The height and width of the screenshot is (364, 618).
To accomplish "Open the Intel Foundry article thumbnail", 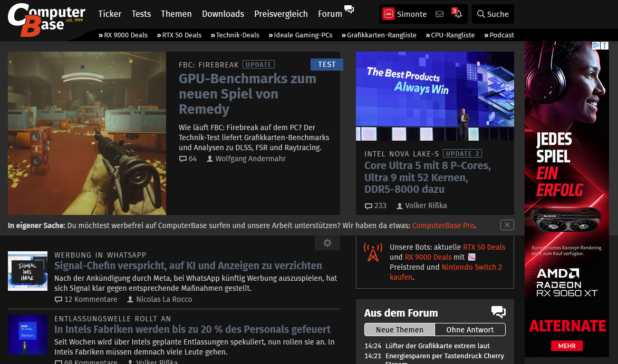I will pyautogui.click(x=27, y=335).
